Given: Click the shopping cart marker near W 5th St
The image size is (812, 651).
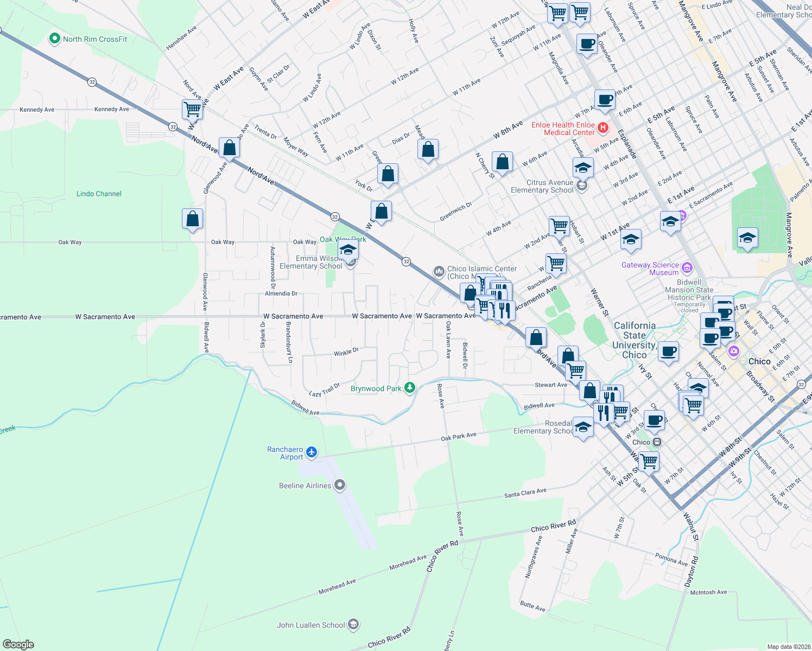Looking at the screenshot, I should [x=649, y=463].
